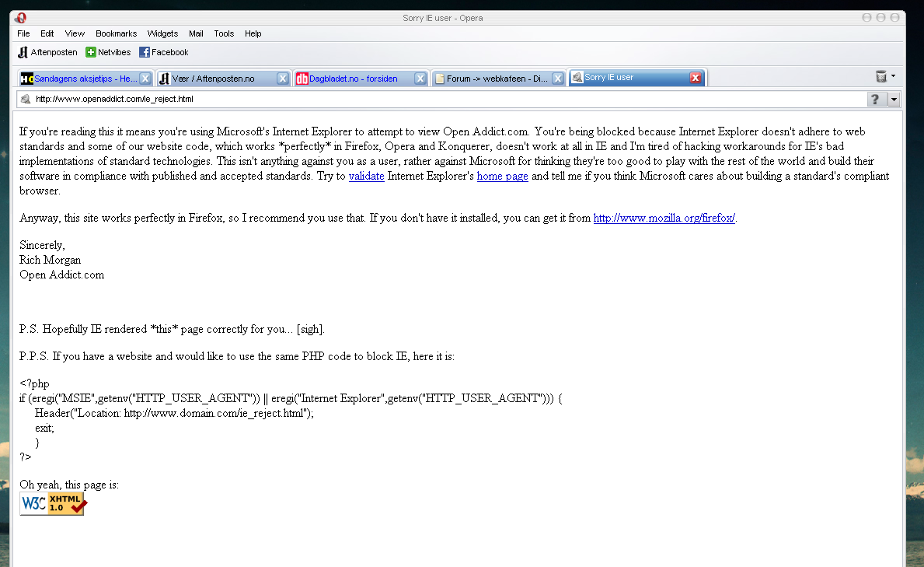Click the question mark button in address bar
The height and width of the screenshot is (567, 924).
point(876,99)
